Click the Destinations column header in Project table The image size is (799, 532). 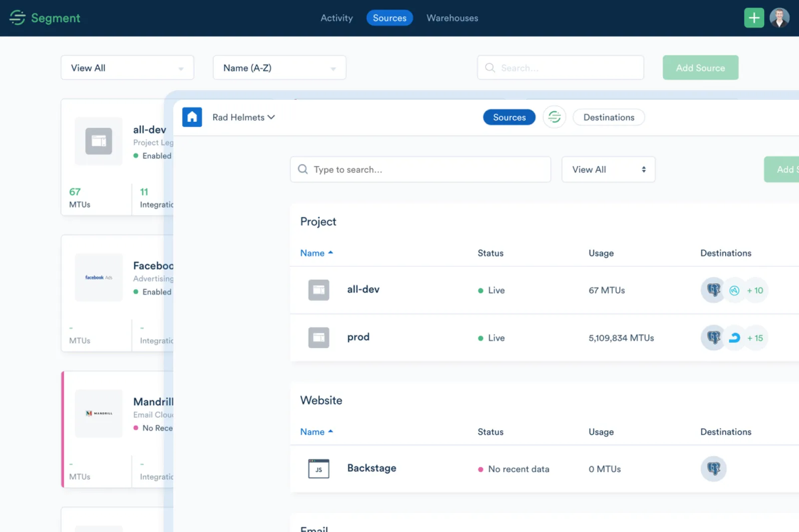coord(726,253)
